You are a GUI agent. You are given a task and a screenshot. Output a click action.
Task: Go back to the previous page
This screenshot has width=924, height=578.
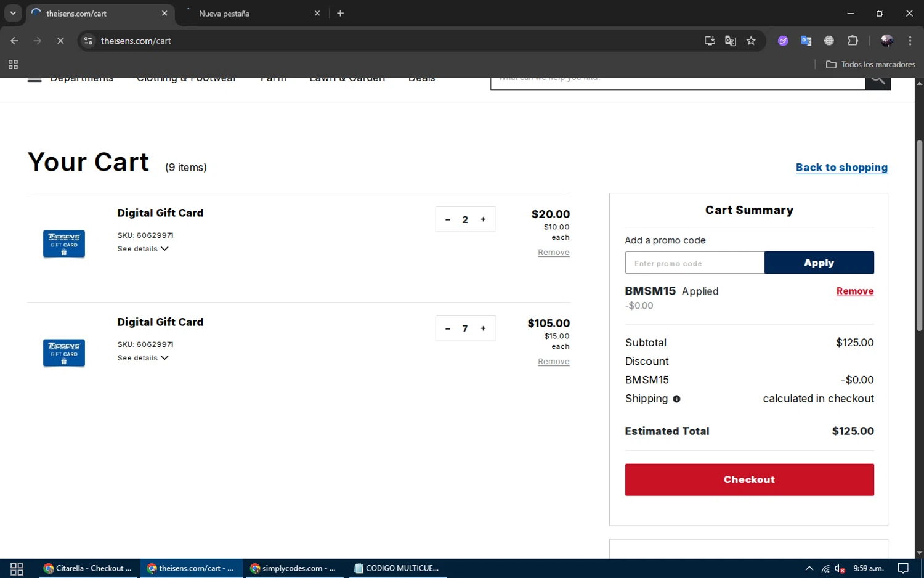(14, 41)
